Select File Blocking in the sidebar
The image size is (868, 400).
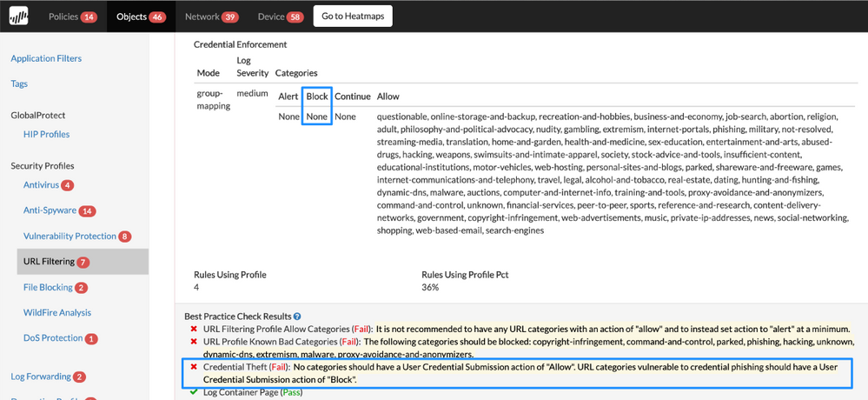(x=48, y=287)
